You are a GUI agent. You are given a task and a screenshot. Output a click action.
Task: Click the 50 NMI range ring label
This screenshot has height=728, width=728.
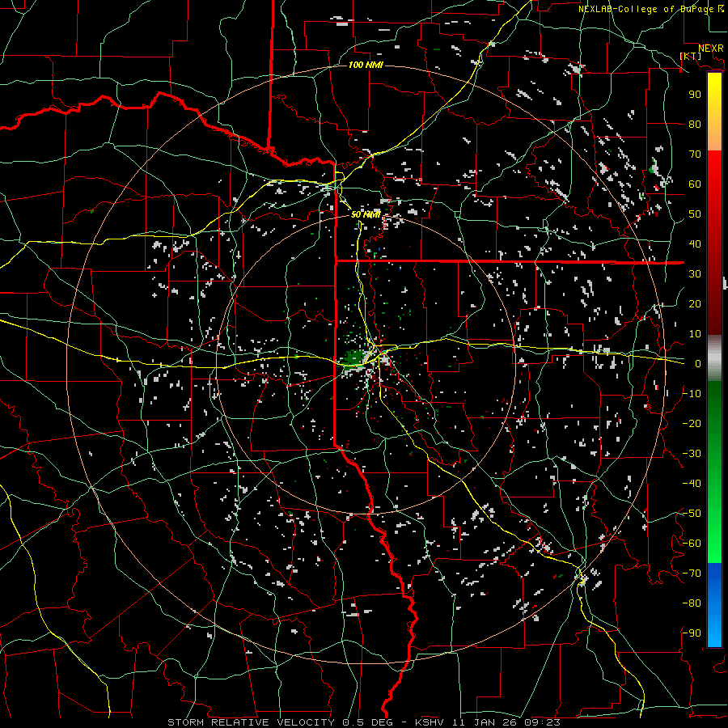[x=366, y=214]
